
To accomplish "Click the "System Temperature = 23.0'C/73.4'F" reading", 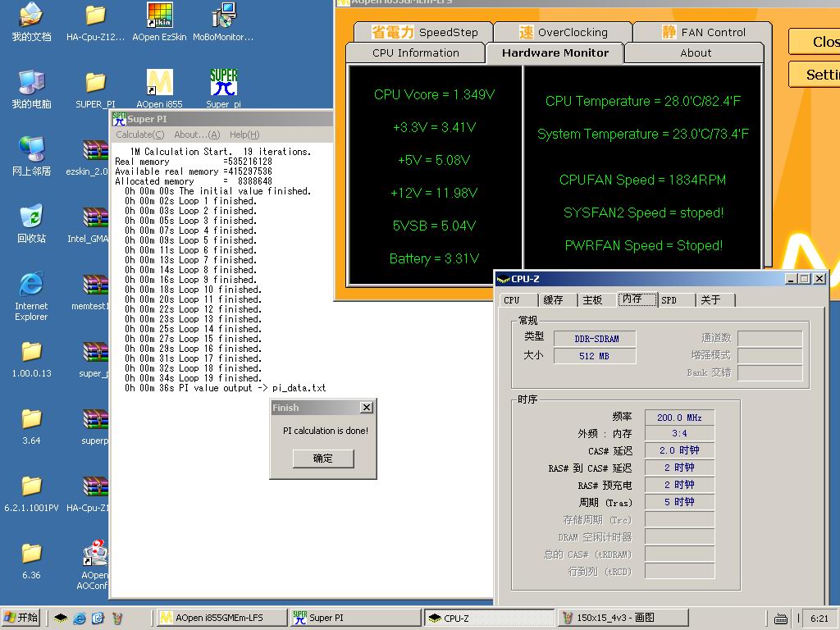I will (643, 134).
